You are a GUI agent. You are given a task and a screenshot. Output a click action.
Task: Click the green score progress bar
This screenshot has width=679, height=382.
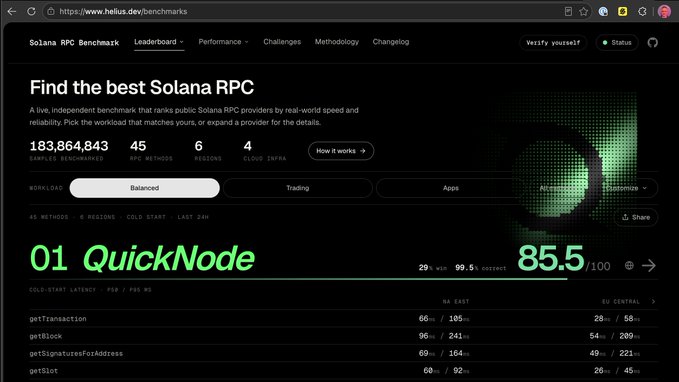click(298, 279)
